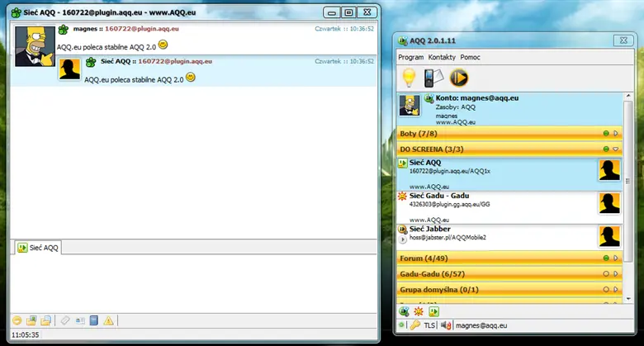Screen dimensions: 644x346
Task: Click the yellow lightbulb icon in toolbar
Action: click(409, 78)
